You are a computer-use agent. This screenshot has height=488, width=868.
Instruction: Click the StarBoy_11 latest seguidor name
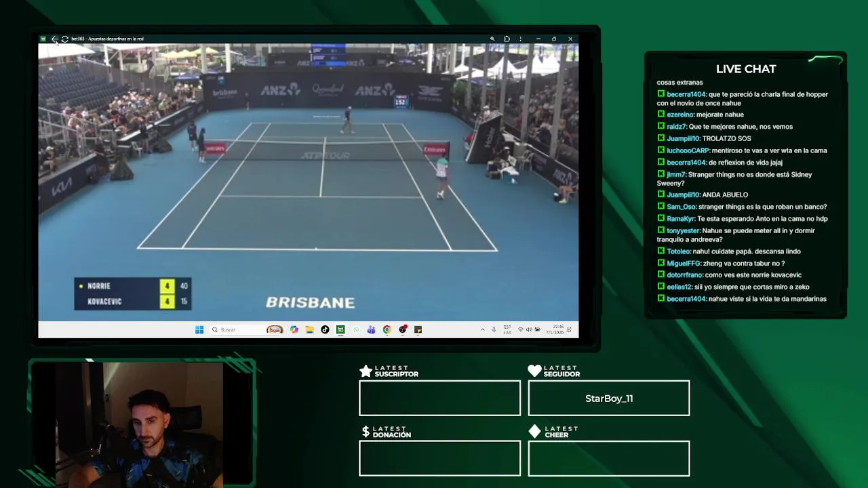click(609, 399)
